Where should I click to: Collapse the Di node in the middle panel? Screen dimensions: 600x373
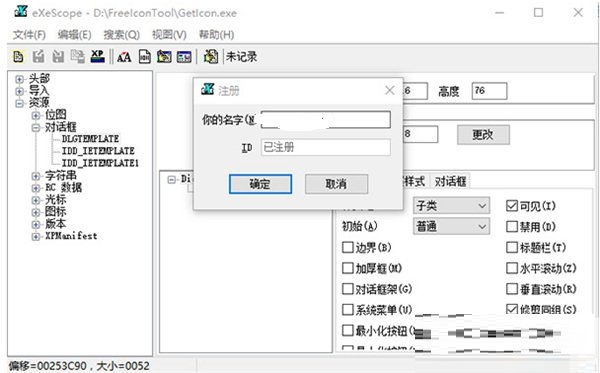(x=171, y=179)
